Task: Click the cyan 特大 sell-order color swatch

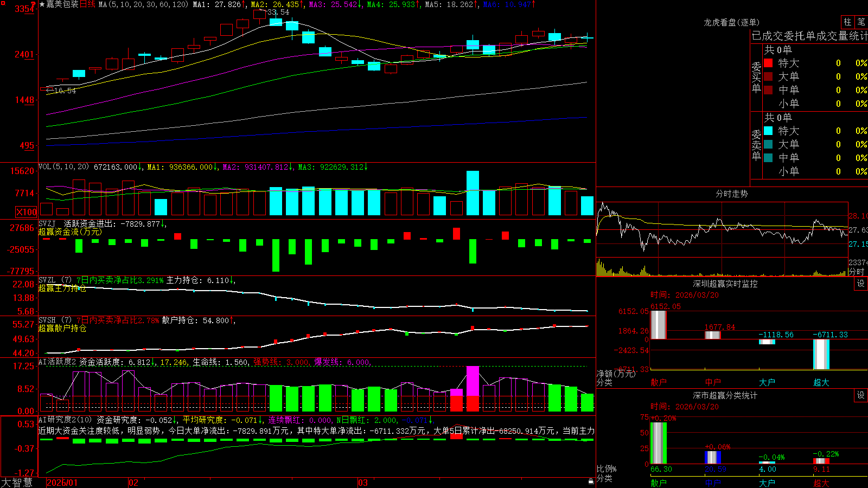Action: tap(768, 131)
